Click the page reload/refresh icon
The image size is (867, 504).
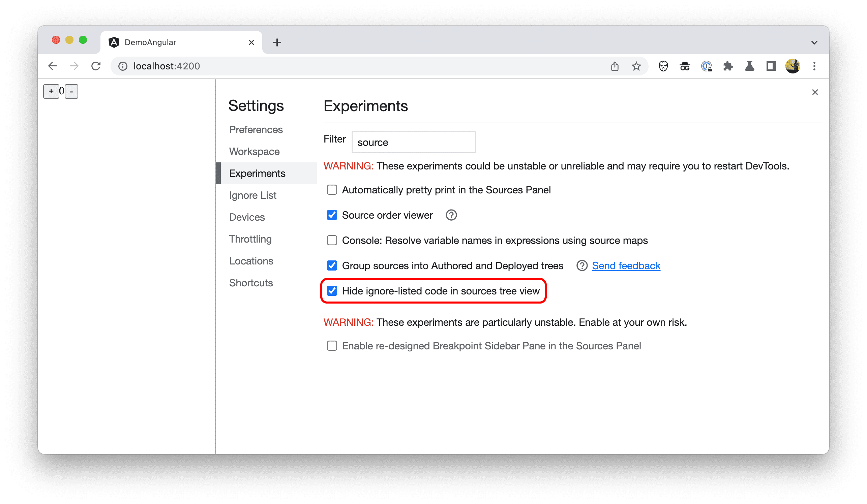pyautogui.click(x=95, y=65)
